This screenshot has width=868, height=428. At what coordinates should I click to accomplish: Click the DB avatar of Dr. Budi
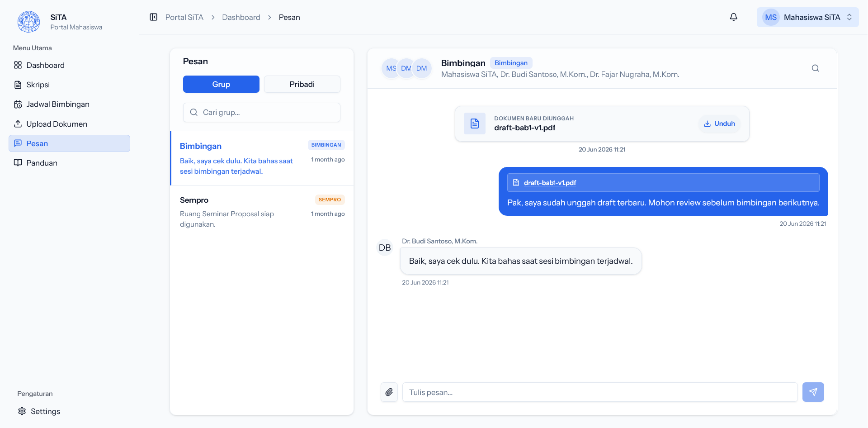coord(385,247)
